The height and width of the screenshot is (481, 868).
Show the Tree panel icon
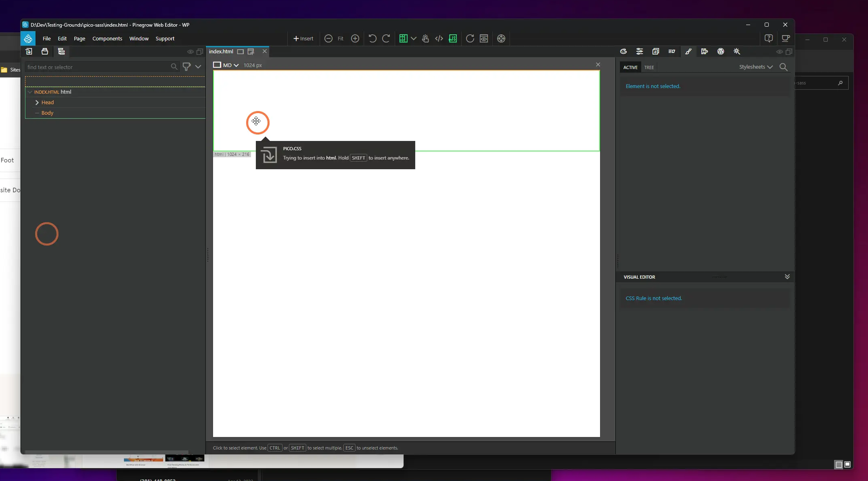coord(61,51)
